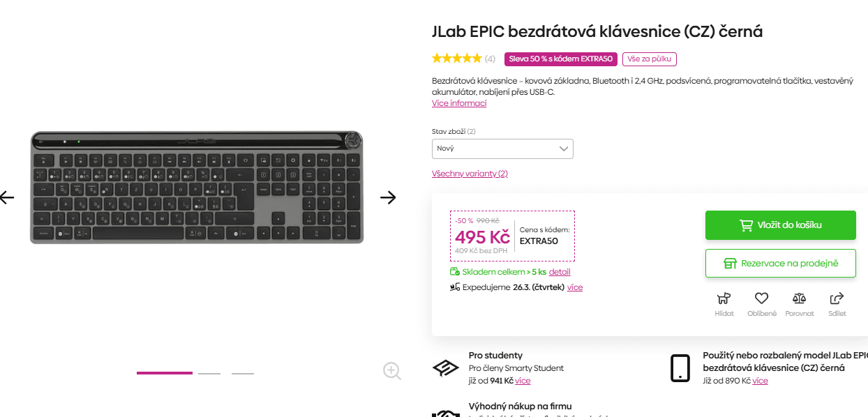Select the second image indicator bar

209,373
